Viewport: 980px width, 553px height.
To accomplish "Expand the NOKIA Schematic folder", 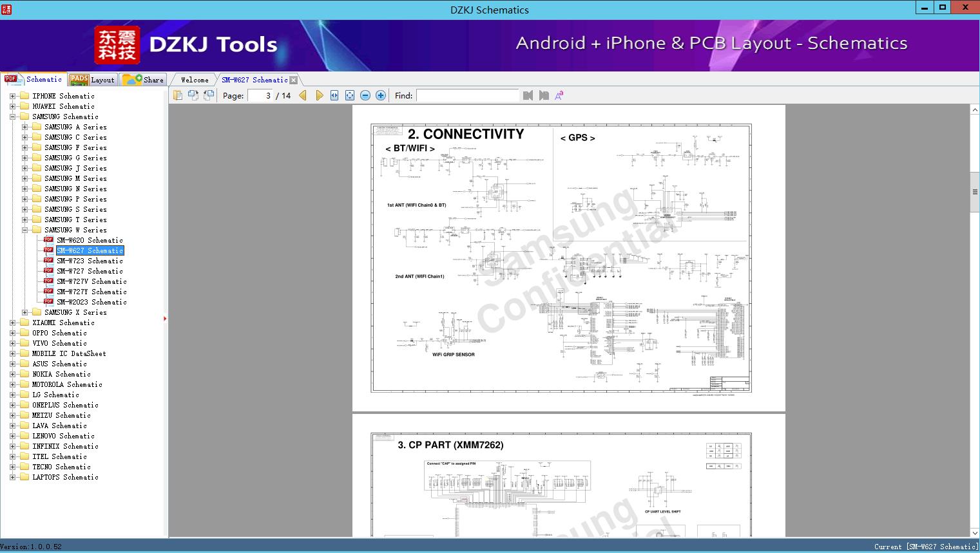I will coord(12,374).
